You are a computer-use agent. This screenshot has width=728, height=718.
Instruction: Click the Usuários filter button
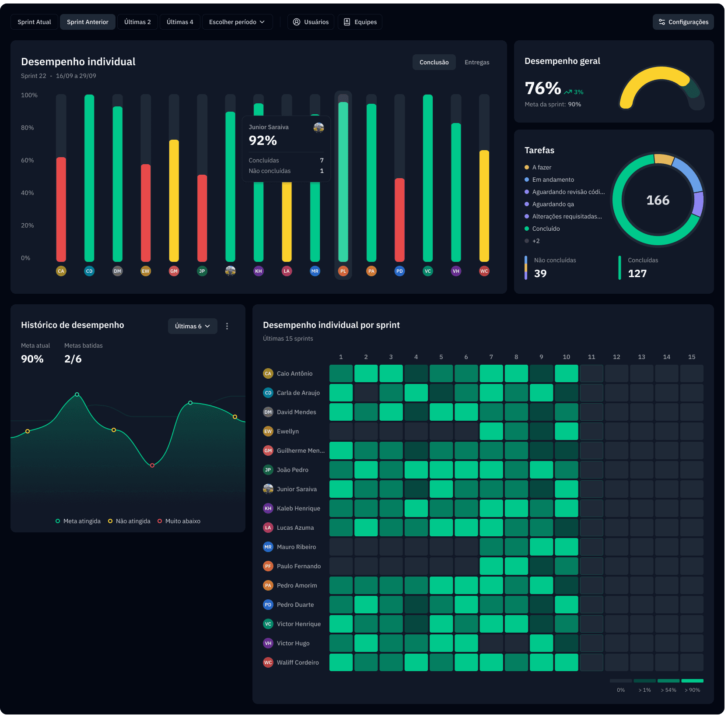click(311, 22)
